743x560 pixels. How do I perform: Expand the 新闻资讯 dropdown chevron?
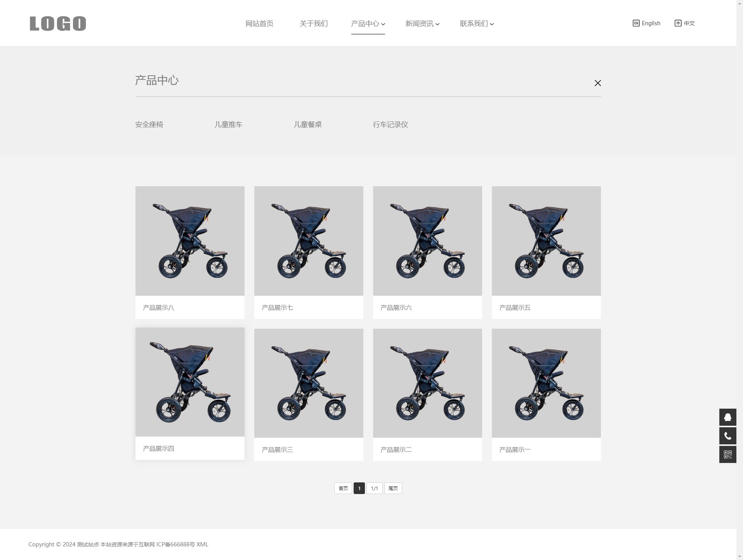[437, 24]
